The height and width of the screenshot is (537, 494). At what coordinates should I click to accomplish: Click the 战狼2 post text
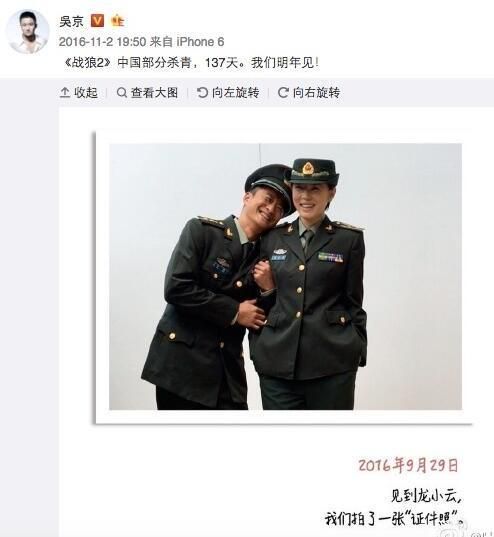192,63
